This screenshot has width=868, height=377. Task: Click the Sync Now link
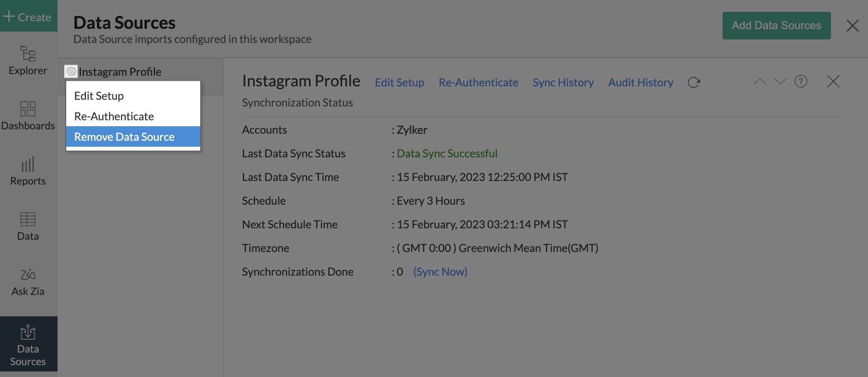point(440,272)
